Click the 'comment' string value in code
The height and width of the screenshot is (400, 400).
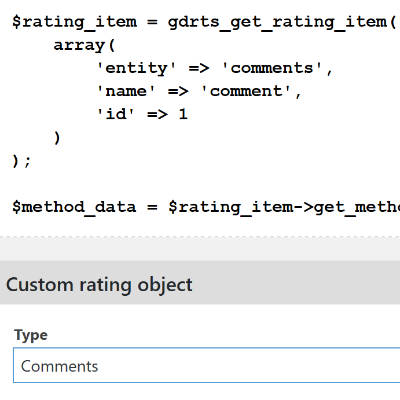[x=246, y=91]
